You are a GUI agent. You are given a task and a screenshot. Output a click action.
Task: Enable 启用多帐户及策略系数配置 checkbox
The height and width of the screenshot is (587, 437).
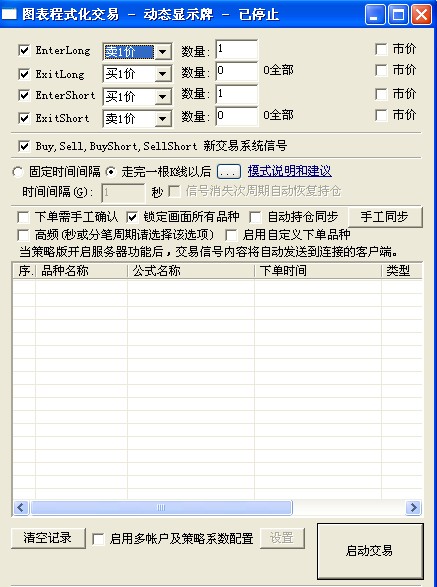click(98, 539)
